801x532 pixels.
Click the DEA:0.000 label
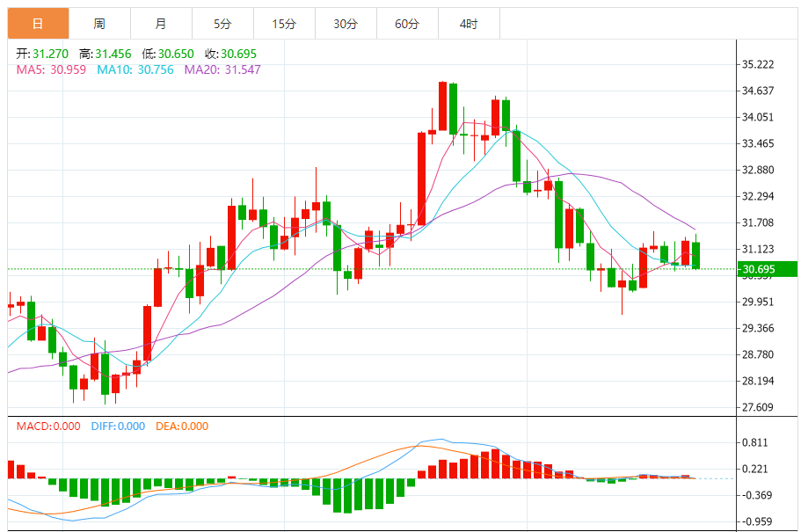182,426
